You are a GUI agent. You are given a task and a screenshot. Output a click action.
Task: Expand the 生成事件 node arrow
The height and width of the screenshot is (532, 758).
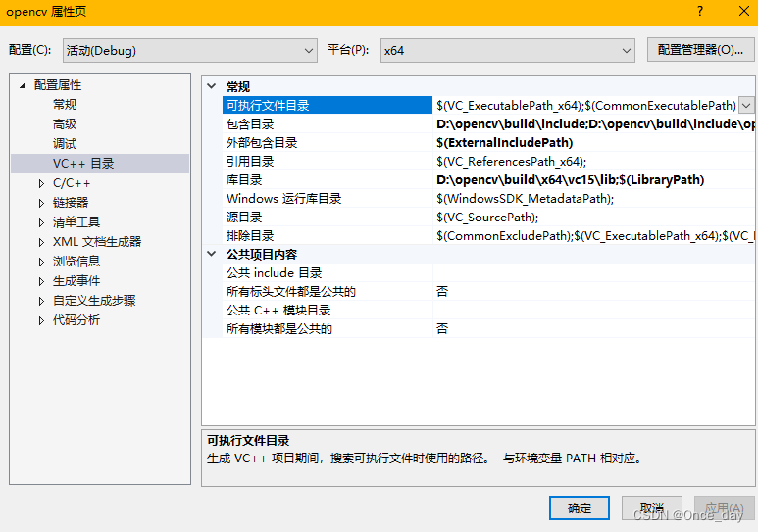click(x=41, y=281)
